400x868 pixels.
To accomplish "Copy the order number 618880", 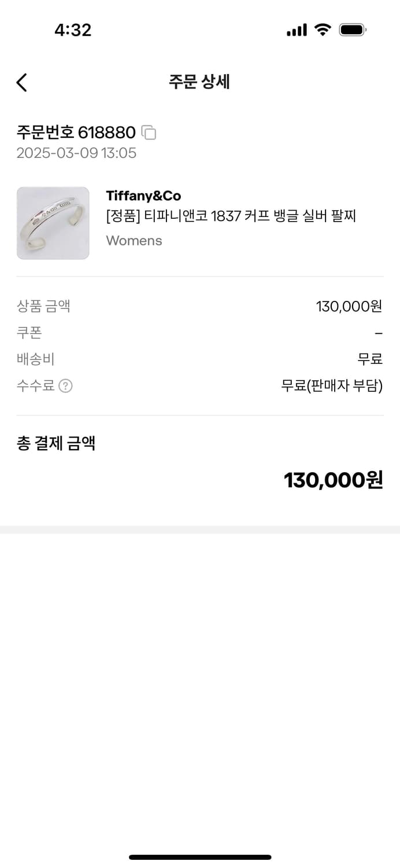I will (x=149, y=133).
